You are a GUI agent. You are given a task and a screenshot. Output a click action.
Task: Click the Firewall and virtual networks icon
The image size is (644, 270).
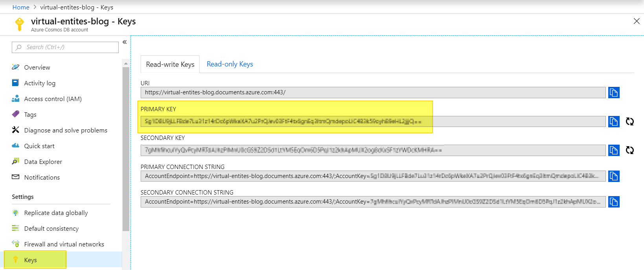pyautogui.click(x=16, y=244)
